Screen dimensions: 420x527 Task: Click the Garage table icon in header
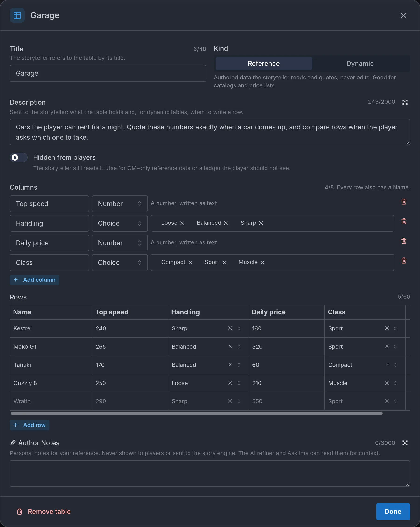pos(17,15)
